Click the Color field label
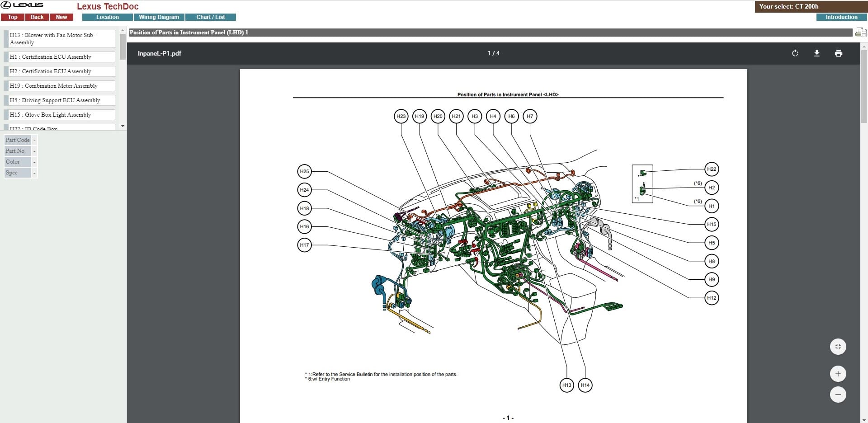Screen dimensions: 868x423 click(x=18, y=162)
